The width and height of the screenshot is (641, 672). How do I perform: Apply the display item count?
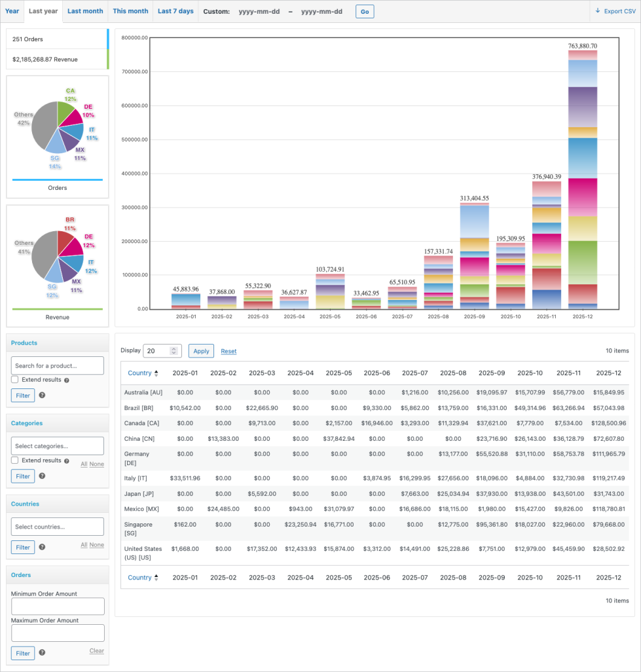coord(200,350)
